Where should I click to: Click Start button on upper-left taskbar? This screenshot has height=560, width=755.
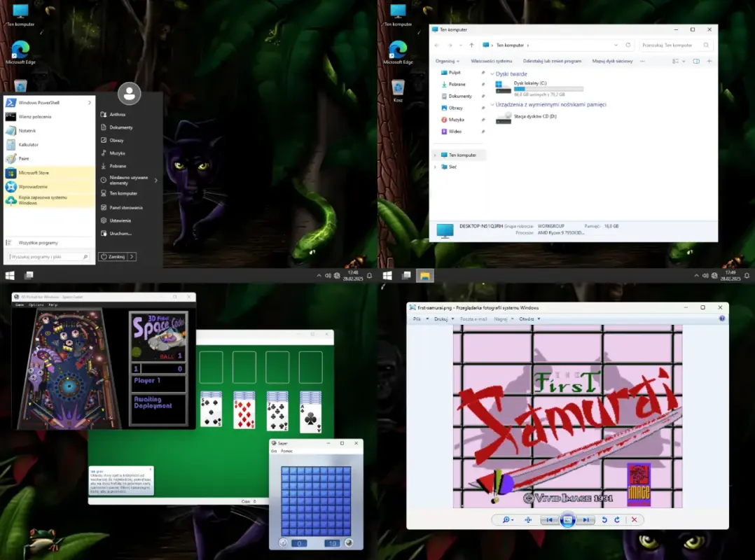point(10,275)
